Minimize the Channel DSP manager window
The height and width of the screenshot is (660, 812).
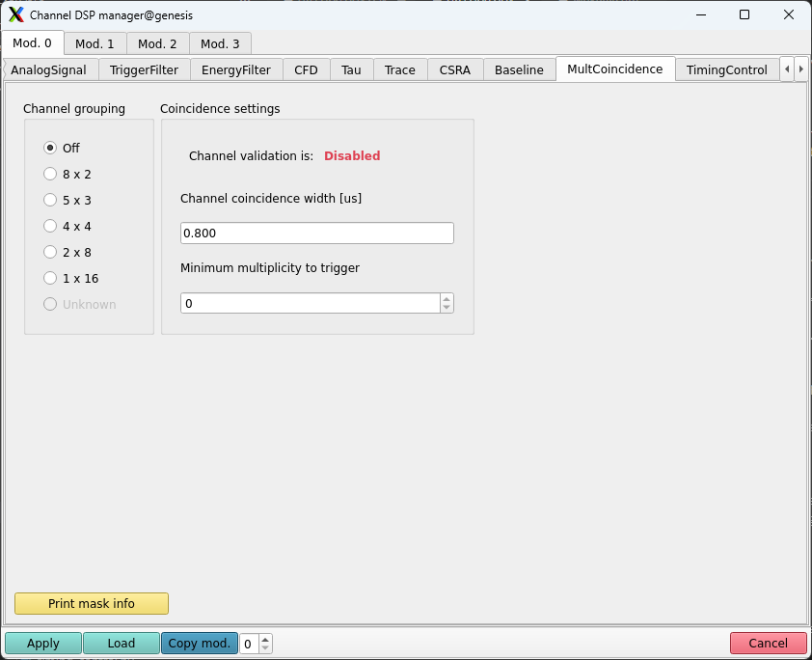[701, 14]
